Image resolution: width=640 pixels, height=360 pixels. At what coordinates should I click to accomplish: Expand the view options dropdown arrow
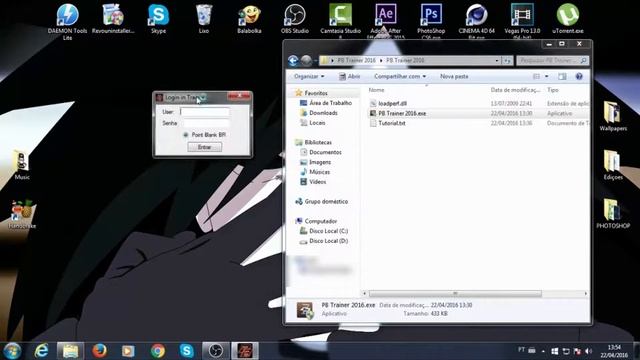pos(547,76)
